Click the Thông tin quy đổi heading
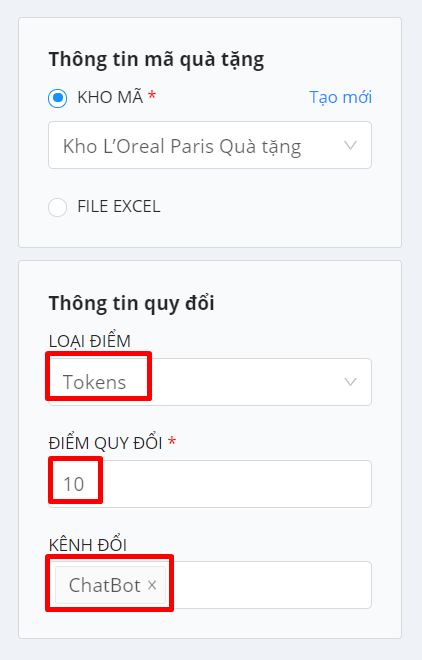The image size is (422, 660). 132,304
